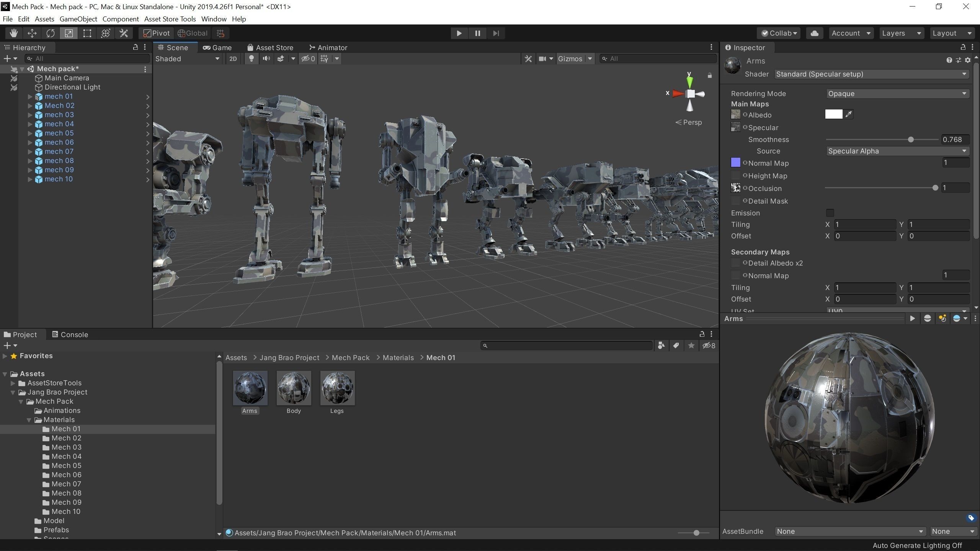The width and height of the screenshot is (980, 551).
Task: Click the red X axis on the gizmo
Action: click(x=678, y=93)
